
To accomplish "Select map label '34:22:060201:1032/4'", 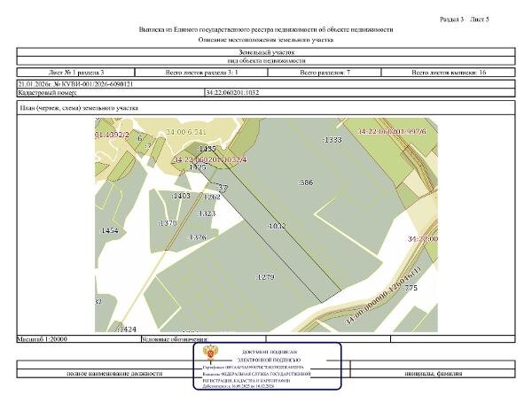I will pyautogui.click(x=209, y=159).
